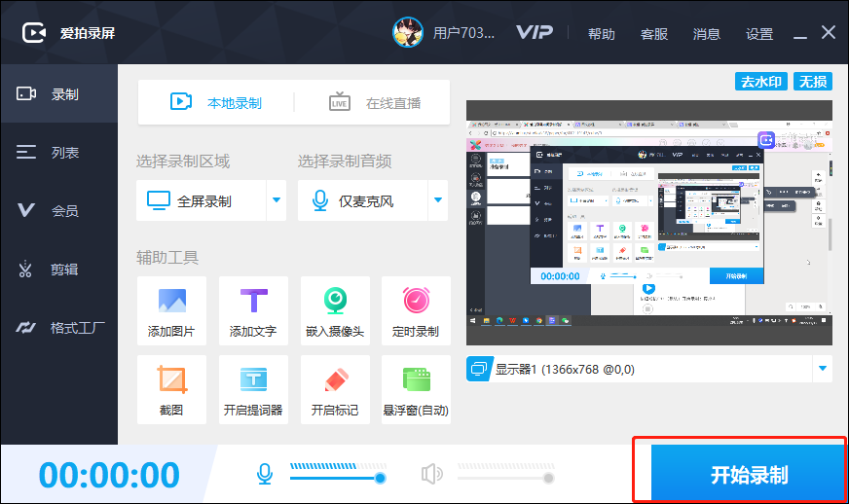Open the 列表 sidebar section
The width and height of the screenshot is (849, 504).
point(59,153)
